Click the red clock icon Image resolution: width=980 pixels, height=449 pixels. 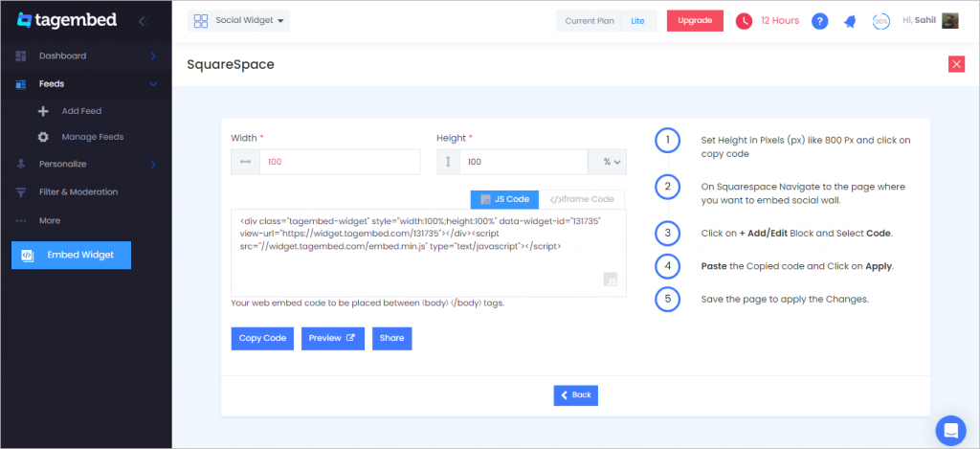(744, 21)
